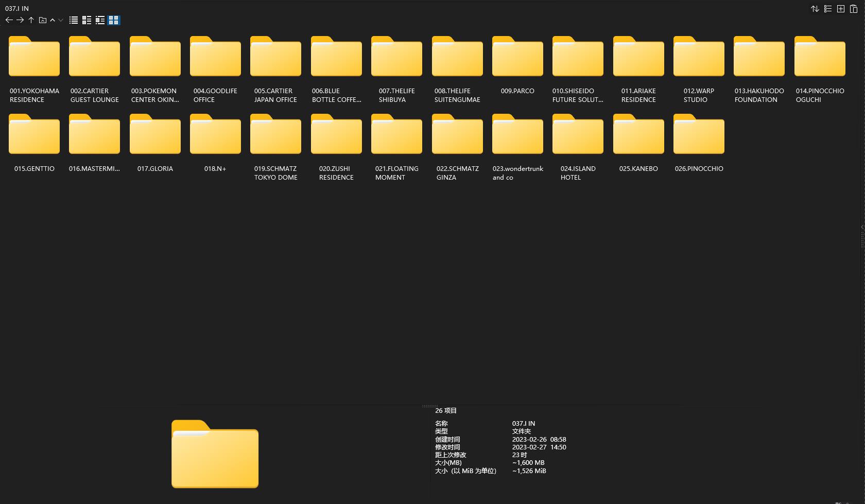Click the parent folder icon in toolbar

43,20
